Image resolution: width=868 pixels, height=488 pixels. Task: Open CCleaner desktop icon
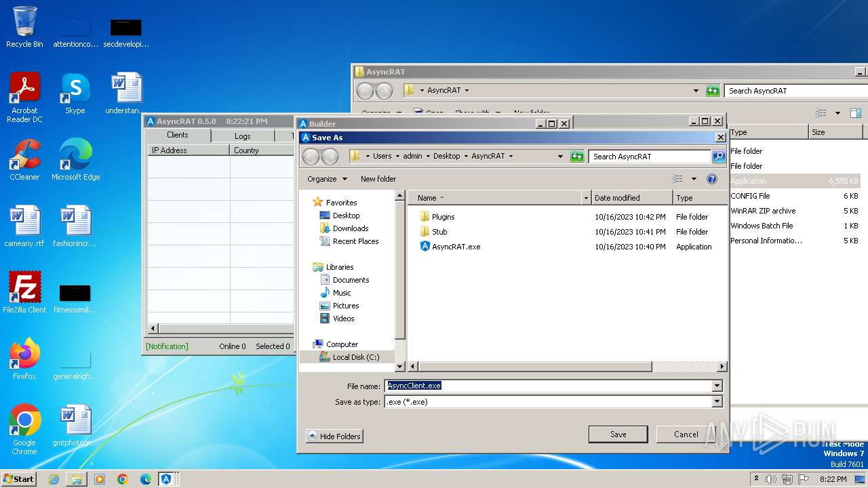(24, 160)
